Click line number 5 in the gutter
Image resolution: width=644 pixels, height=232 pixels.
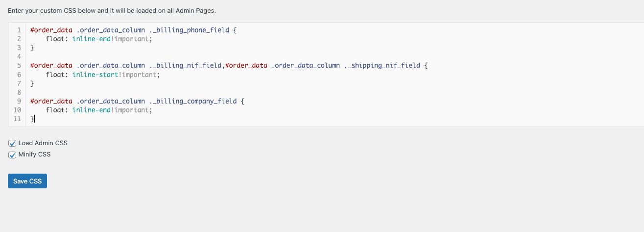tap(19, 65)
